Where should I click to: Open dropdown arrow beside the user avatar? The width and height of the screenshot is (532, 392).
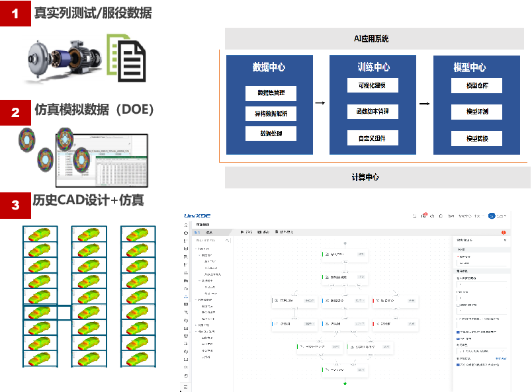(x=505, y=216)
